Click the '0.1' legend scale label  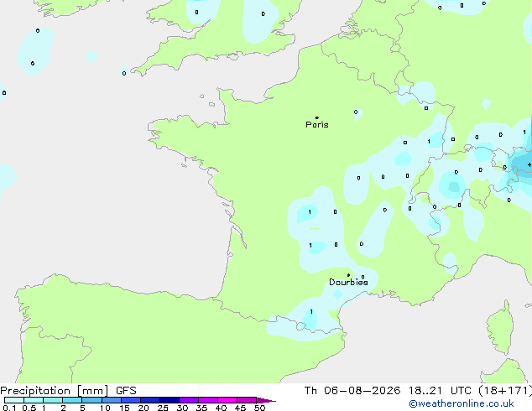click(x=9, y=408)
